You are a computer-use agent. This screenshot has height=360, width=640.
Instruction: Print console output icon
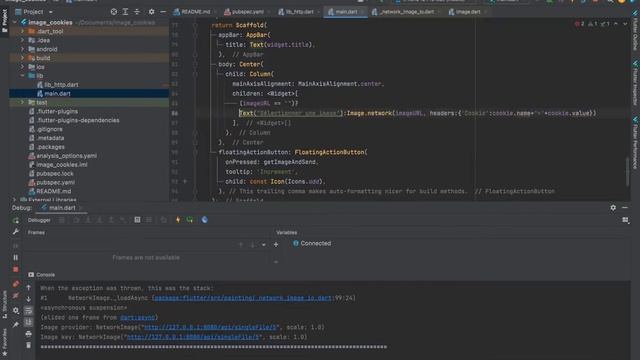28,334
